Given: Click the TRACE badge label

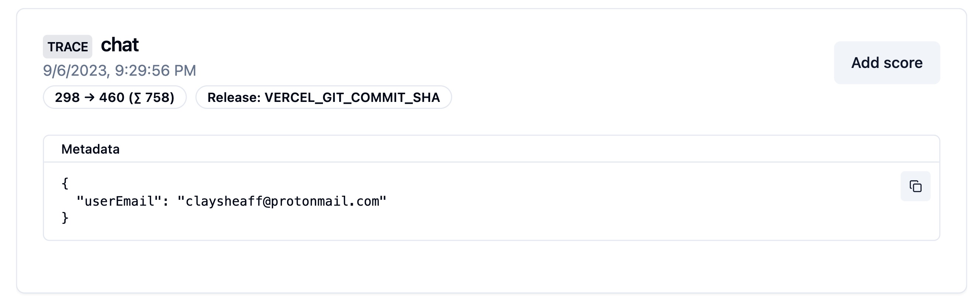Looking at the screenshot, I should (x=68, y=47).
